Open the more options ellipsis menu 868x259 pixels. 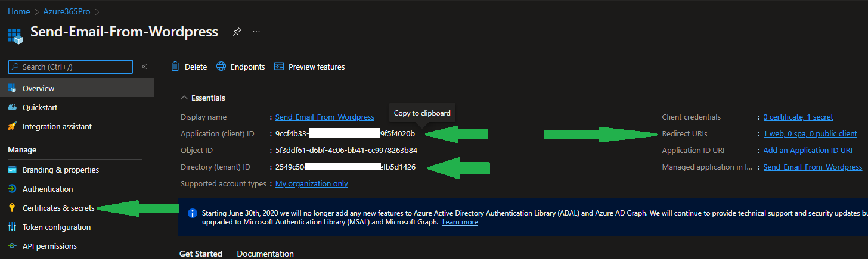[x=256, y=32]
